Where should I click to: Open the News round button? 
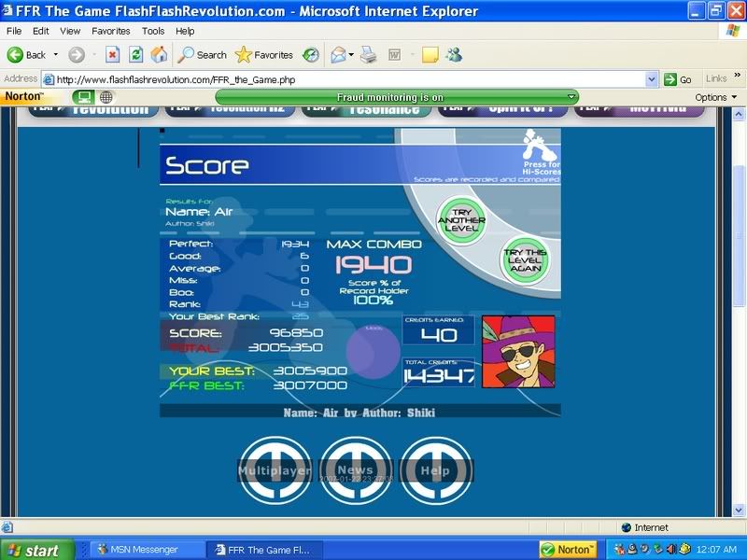[x=356, y=471]
